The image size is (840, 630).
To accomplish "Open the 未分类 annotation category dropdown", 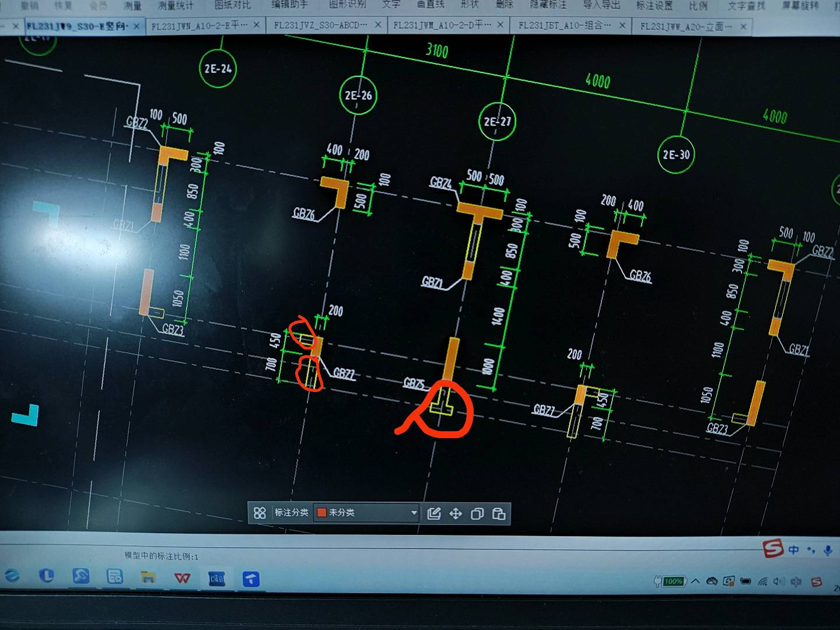I will point(366,513).
